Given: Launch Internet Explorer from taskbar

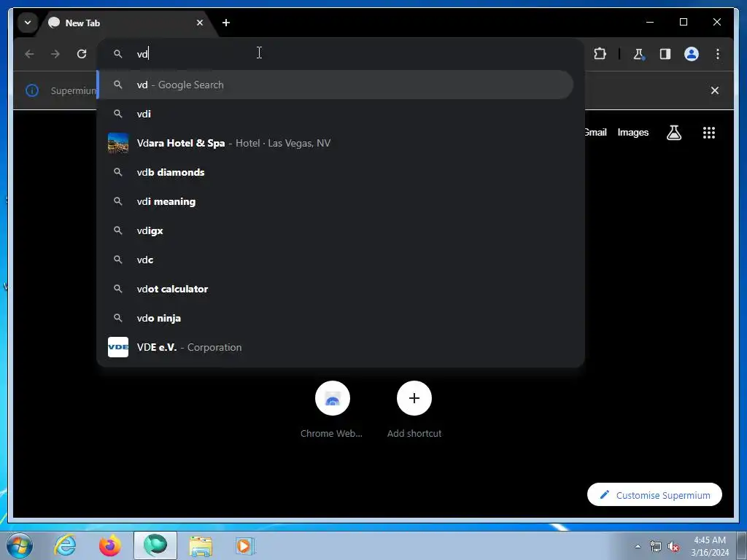Looking at the screenshot, I should (x=65, y=545).
